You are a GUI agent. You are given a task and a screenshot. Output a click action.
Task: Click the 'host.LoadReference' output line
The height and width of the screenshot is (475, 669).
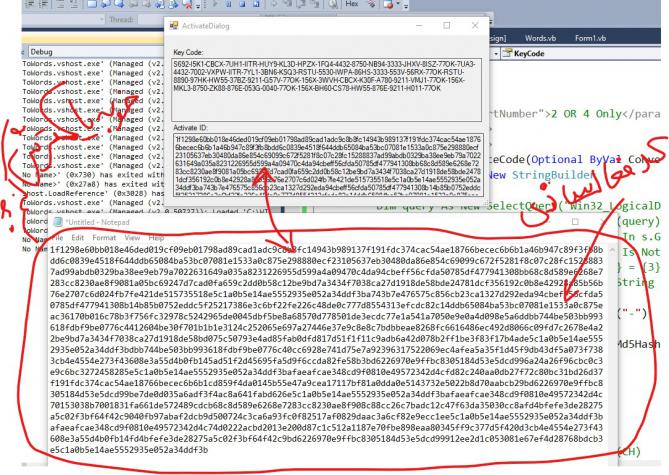(x=93, y=193)
